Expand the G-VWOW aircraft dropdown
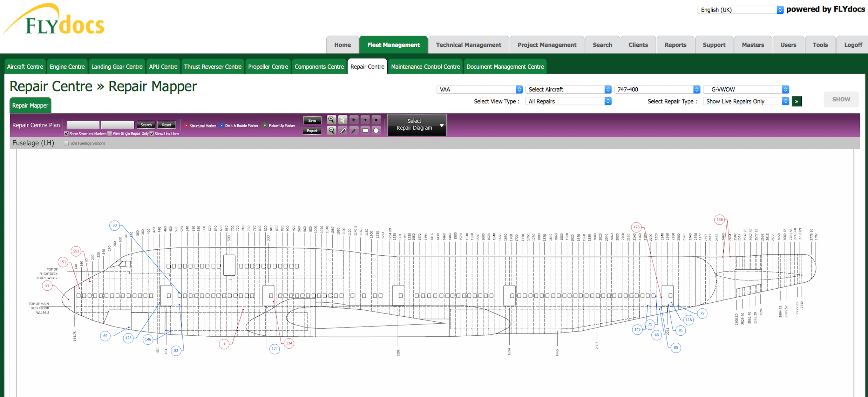 pos(746,89)
